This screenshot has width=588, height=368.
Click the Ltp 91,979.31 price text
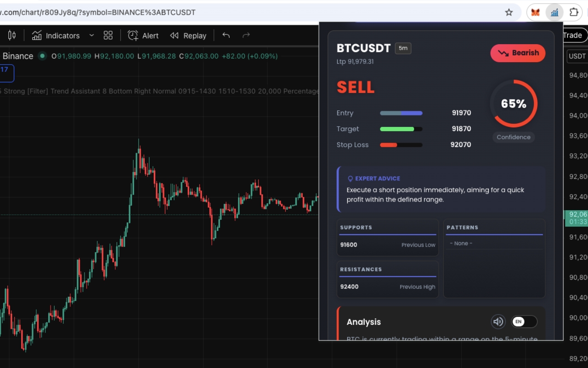[355, 62]
